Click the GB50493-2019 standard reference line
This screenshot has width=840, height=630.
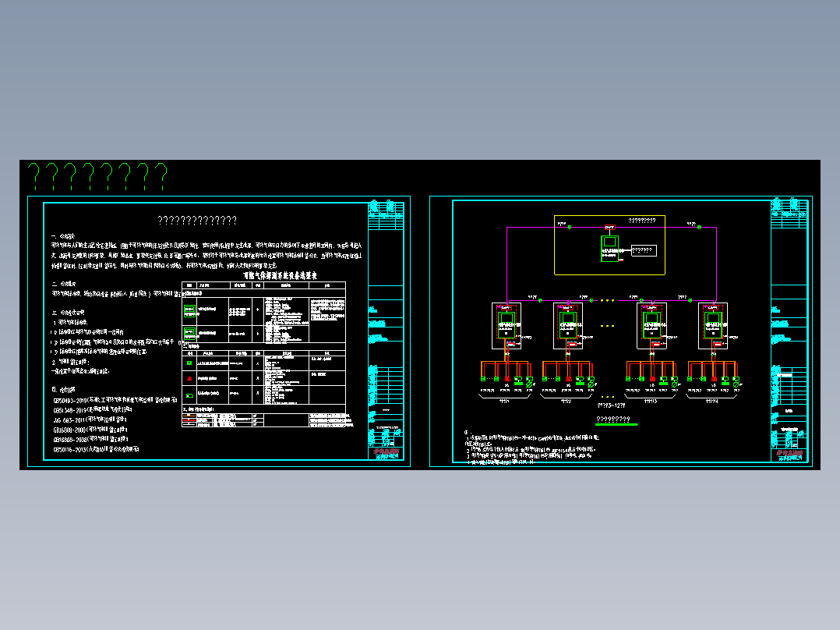coord(115,400)
